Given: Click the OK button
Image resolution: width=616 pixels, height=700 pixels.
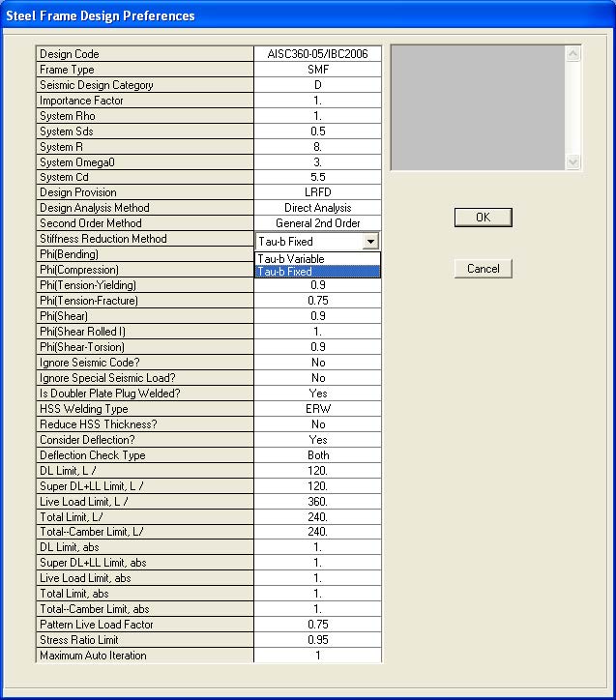Looking at the screenshot, I should (483, 218).
